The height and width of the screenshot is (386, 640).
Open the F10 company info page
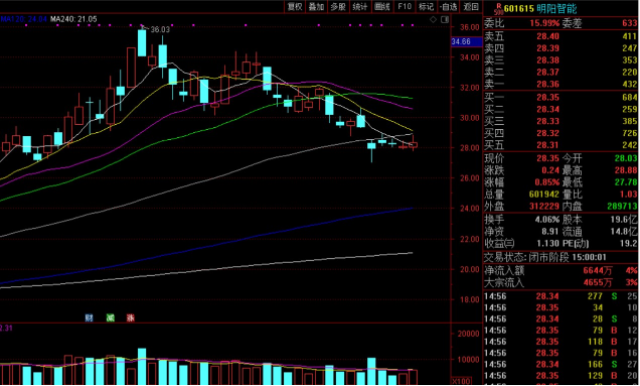[x=404, y=7]
